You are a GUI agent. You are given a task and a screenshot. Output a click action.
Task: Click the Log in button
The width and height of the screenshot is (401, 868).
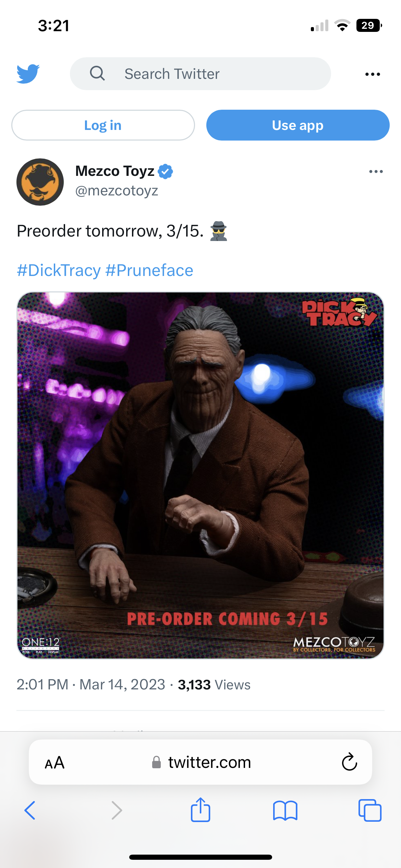point(103,125)
